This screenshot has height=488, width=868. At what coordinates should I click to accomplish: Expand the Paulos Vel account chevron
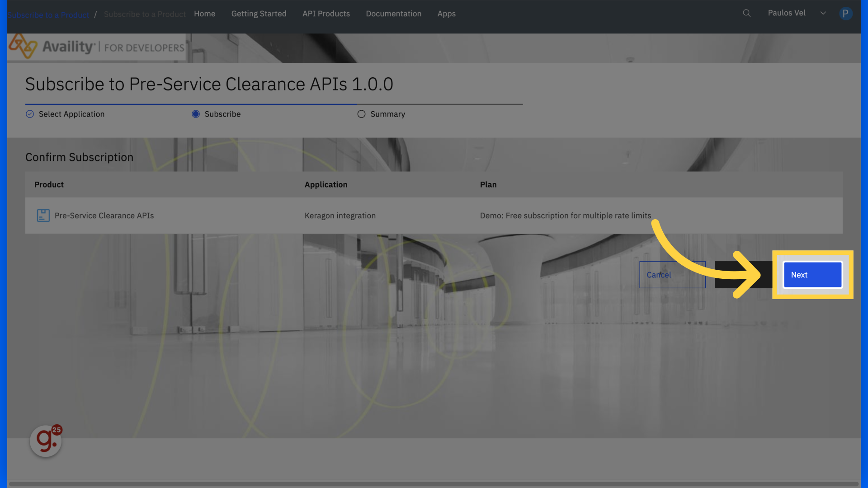[x=823, y=13]
